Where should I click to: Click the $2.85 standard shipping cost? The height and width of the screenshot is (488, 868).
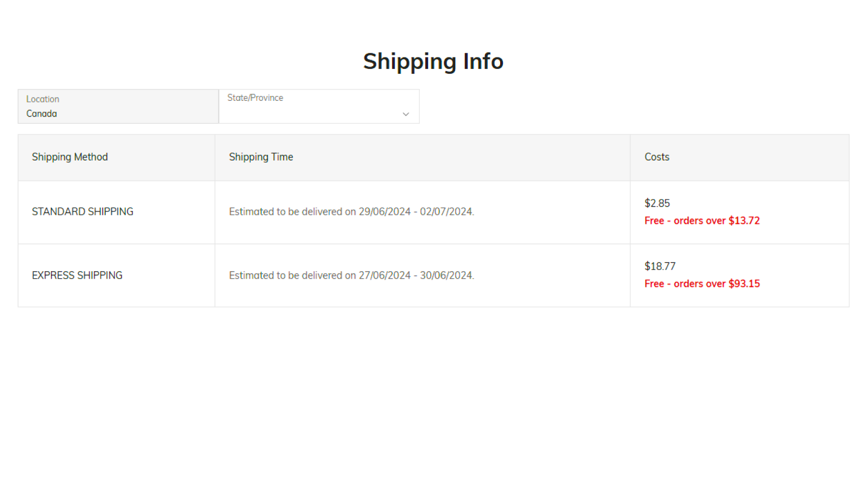(657, 203)
